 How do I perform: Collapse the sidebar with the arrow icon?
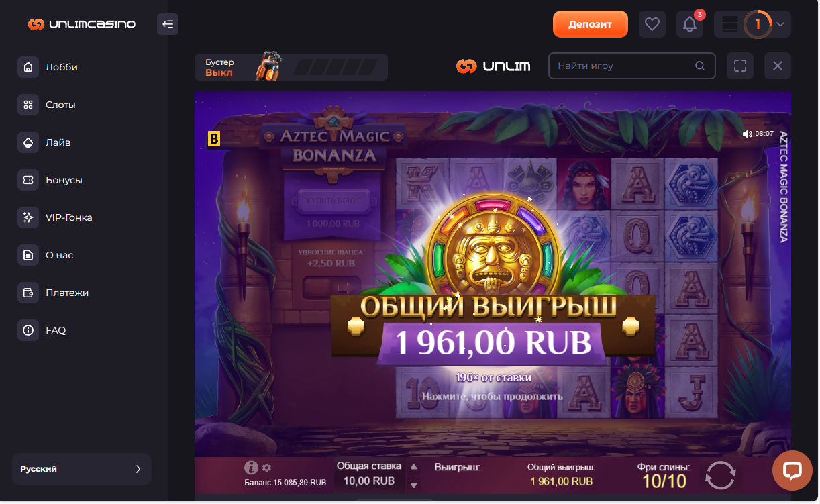point(168,25)
